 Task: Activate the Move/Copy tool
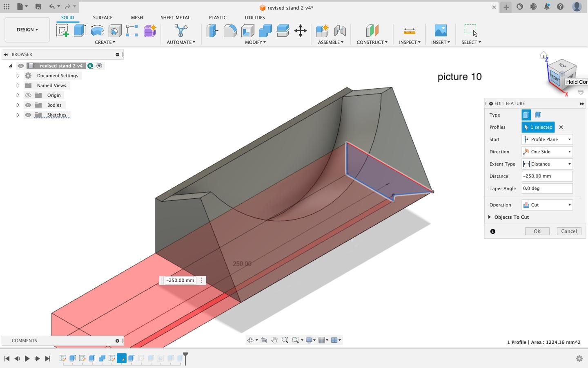[301, 31]
